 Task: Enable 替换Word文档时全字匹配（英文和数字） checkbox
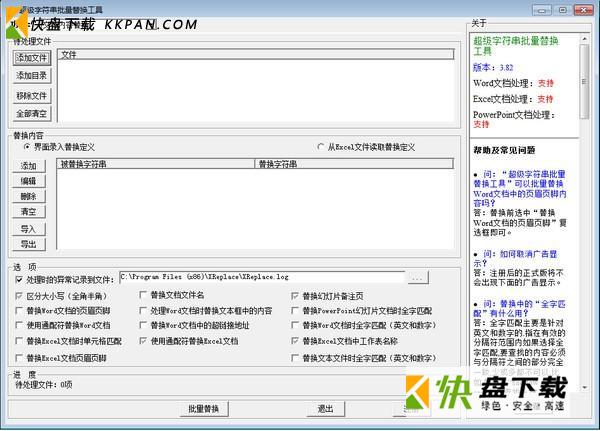pos(295,325)
